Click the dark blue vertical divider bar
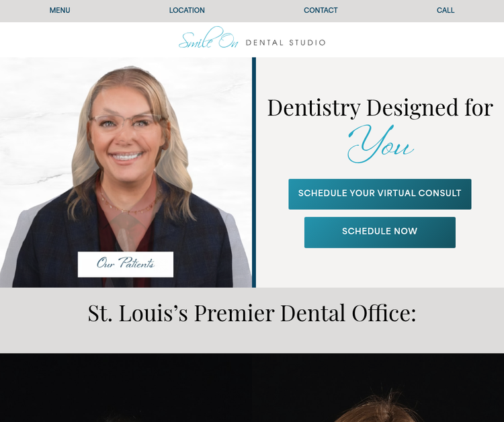The width and height of the screenshot is (504, 422). 254,172
